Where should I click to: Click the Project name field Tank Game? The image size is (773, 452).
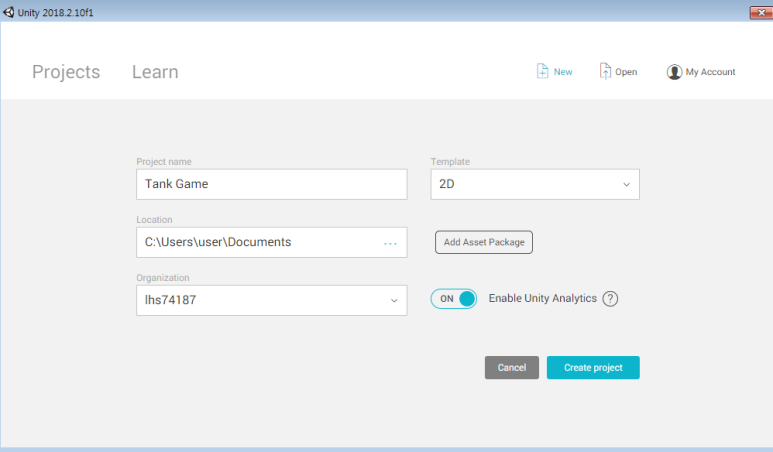tap(272, 184)
